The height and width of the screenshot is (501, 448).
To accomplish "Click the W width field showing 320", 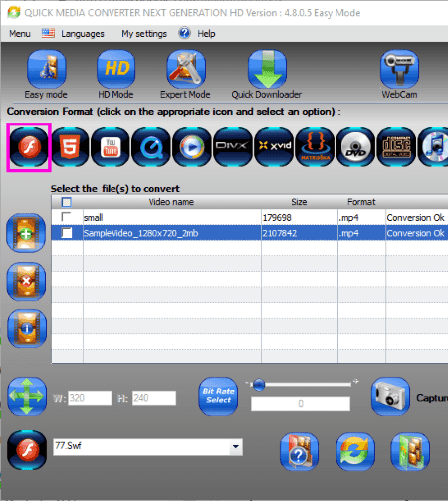I will point(90,398).
